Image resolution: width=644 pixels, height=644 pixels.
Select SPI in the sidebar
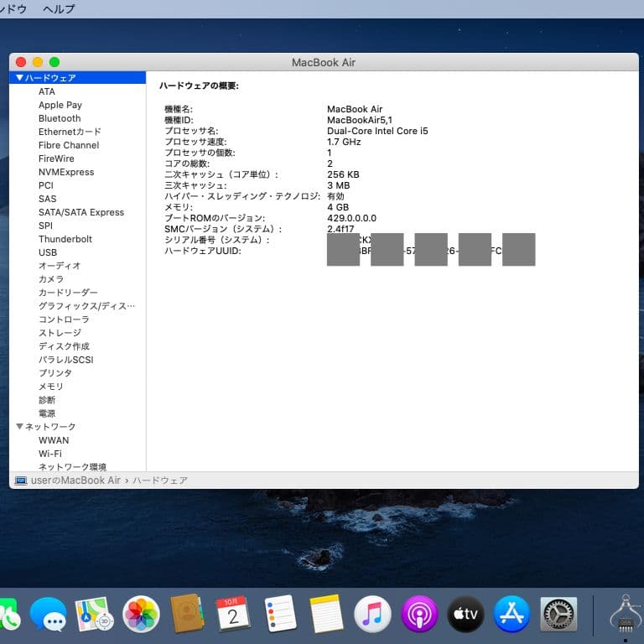click(45, 226)
